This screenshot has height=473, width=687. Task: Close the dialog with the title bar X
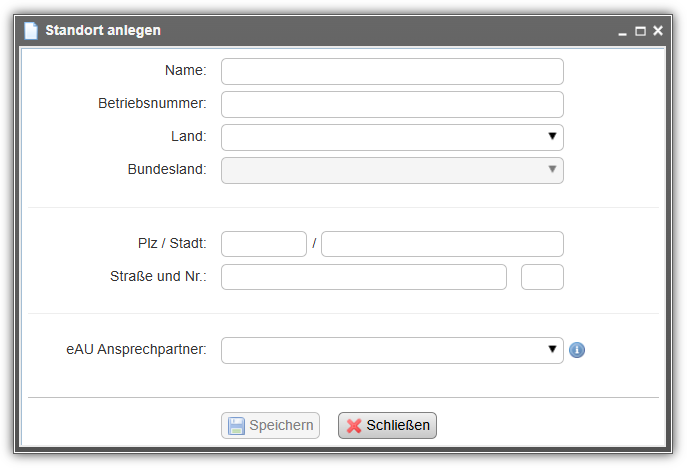658,30
